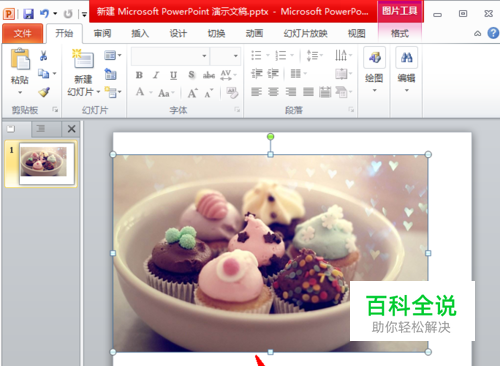This screenshot has height=366, width=500.
Task: Align text left
Action: pos(256,91)
